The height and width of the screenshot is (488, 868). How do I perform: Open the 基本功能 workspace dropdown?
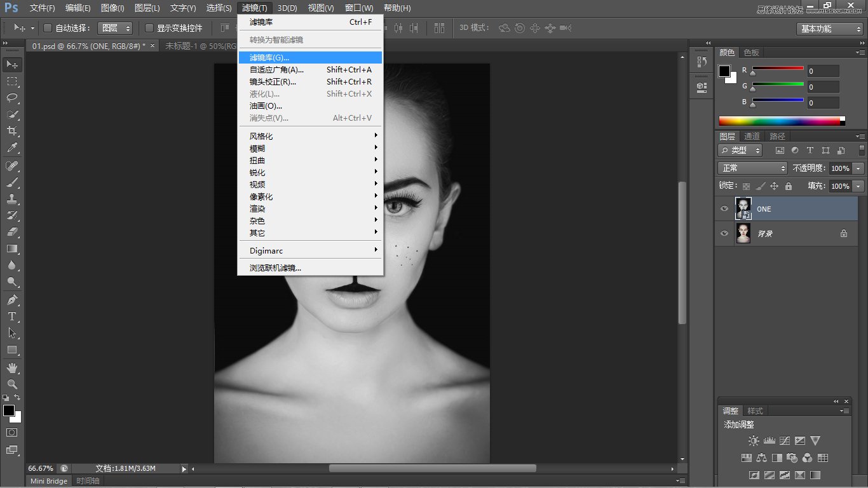(830, 29)
